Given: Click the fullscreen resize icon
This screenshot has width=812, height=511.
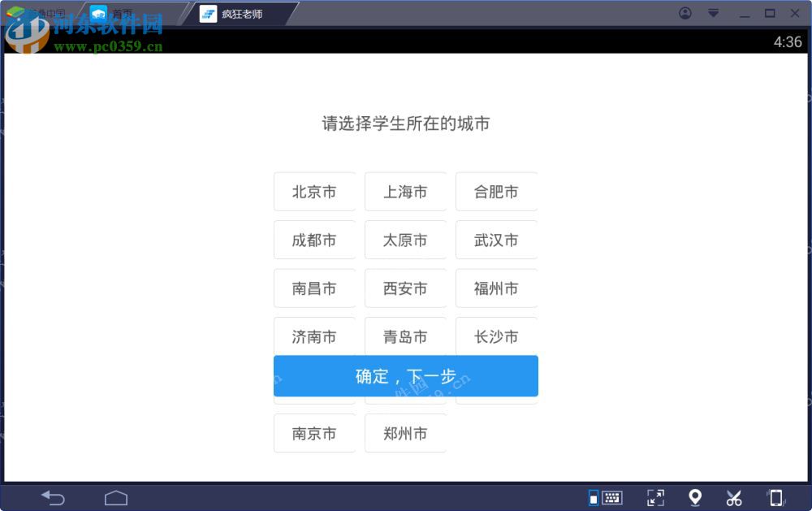Looking at the screenshot, I should 655,497.
